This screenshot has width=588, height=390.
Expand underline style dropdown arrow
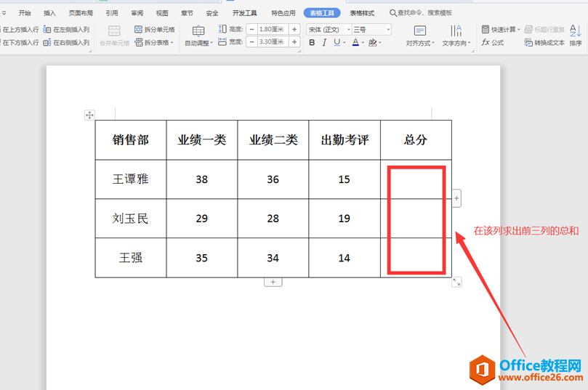[x=345, y=43]
